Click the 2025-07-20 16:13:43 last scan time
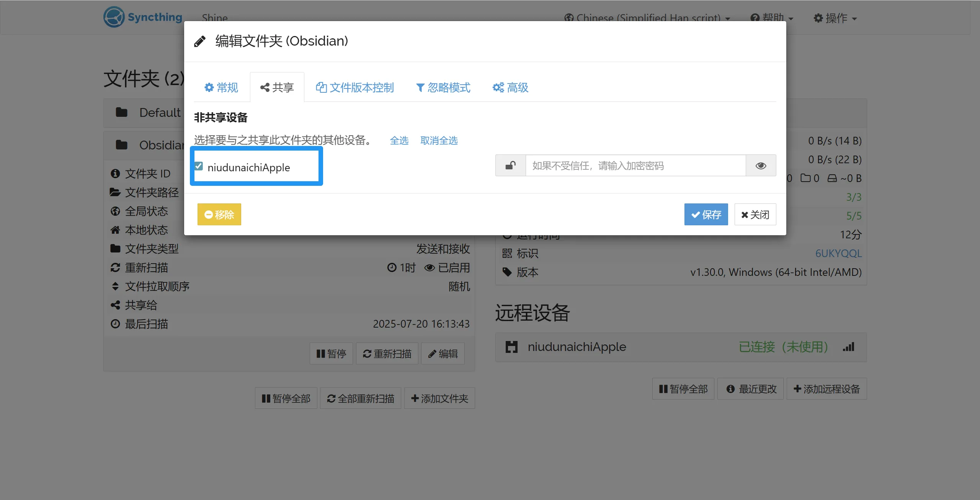 click(421, 324)
